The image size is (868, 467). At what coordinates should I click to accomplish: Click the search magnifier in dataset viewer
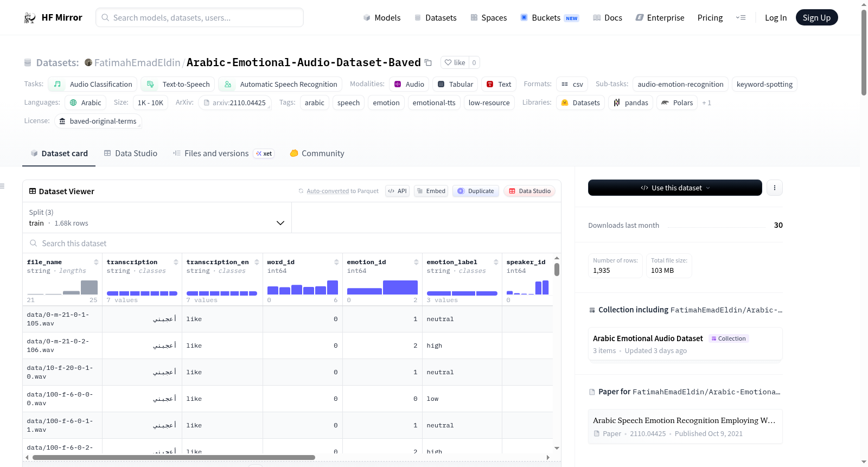click(x=34, y=243)
